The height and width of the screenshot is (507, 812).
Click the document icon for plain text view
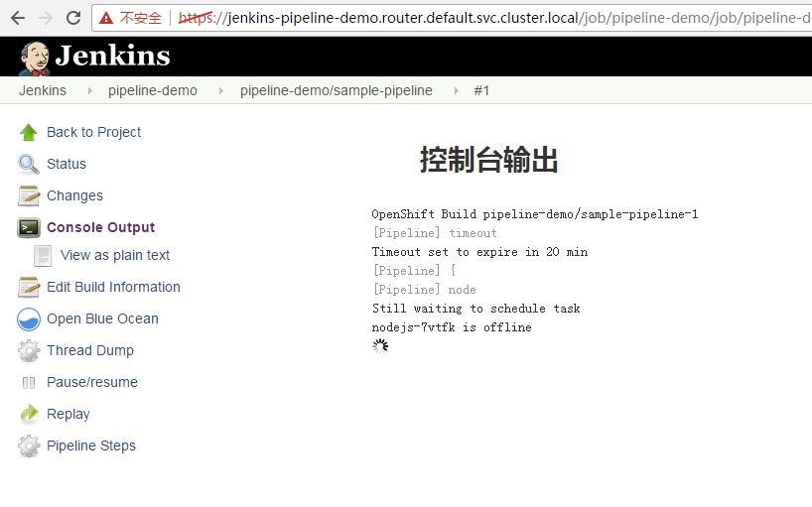pos(43,255)
